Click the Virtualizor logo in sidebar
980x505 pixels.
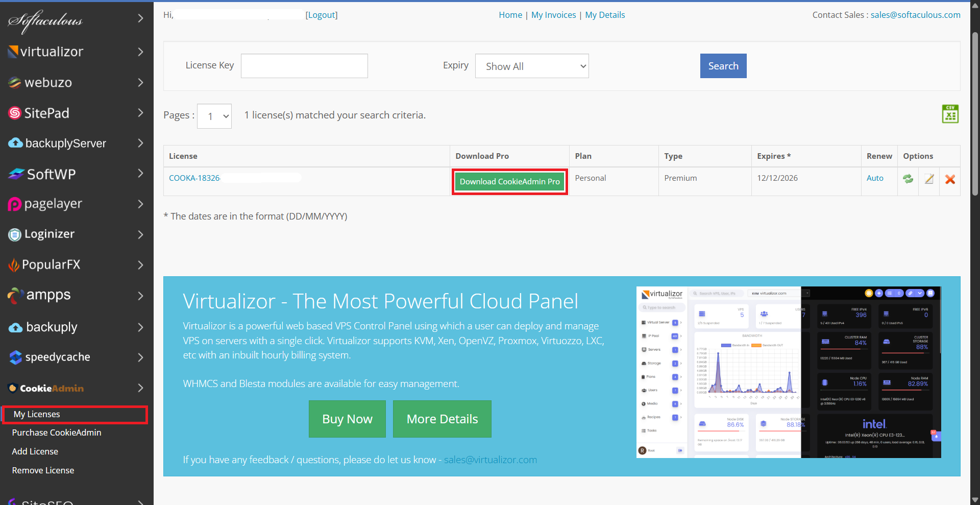46,52
